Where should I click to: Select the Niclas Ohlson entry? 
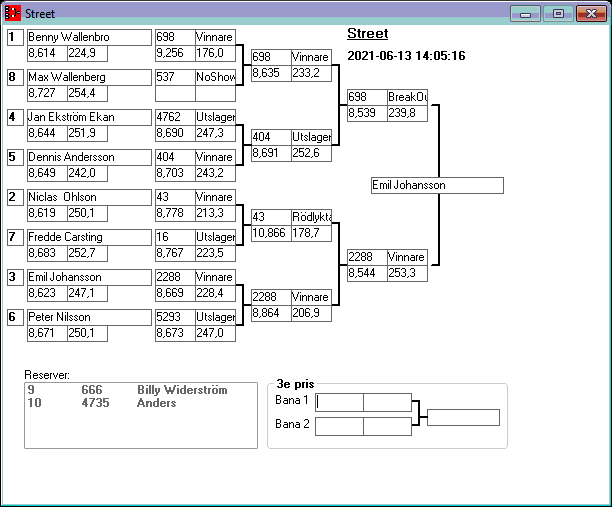point(88,197)
